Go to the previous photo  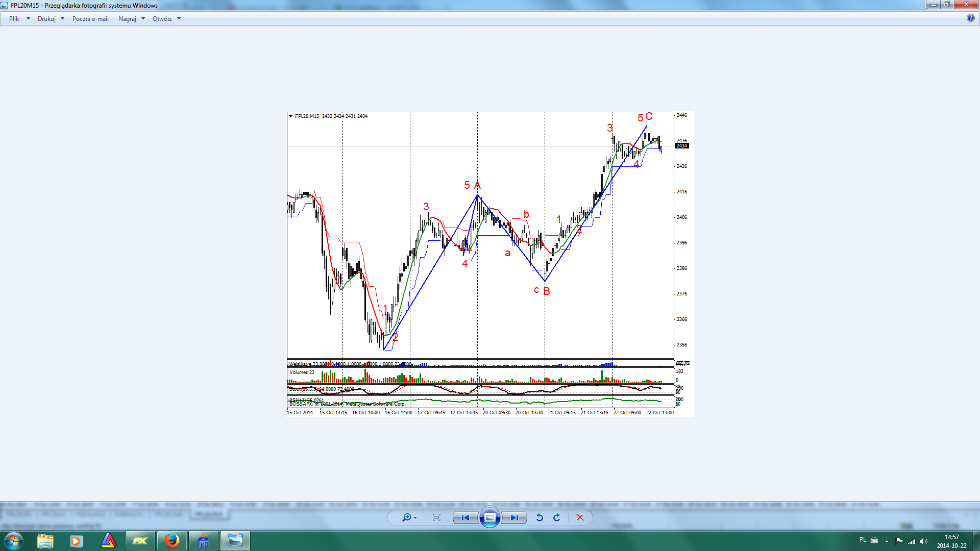pyautogui.click(x=465, y=517)
